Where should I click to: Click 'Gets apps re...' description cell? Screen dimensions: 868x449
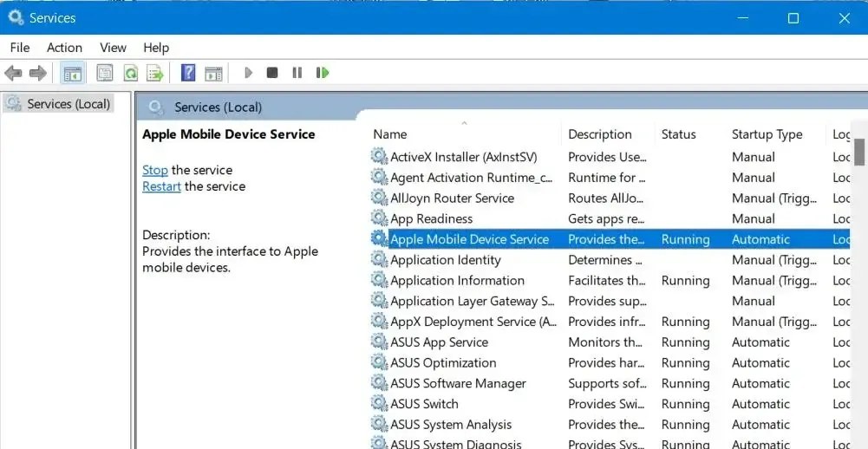click(x=606, y=218)
